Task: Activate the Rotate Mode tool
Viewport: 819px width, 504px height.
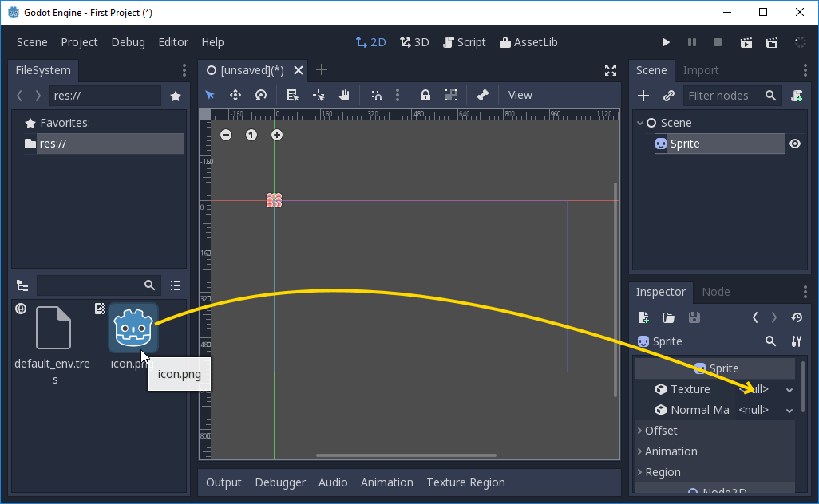Action: tap(261, 95)
